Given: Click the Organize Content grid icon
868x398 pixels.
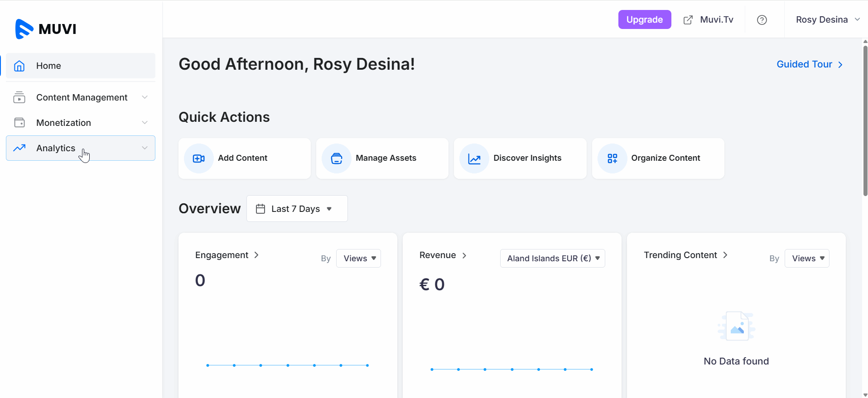Looking at the screenshot, I should click(x=612, y=158).
